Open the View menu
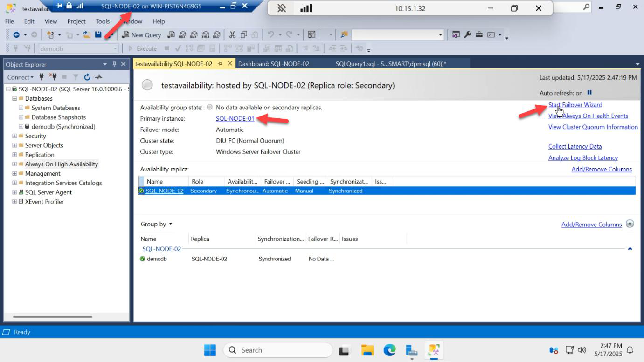Screen dimensions: 644x362 coord(51,21)
